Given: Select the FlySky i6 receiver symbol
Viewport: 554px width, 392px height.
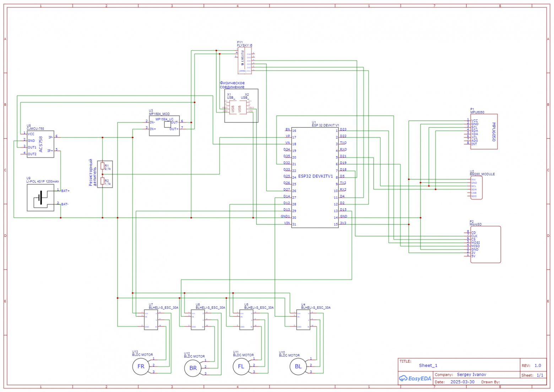Looking at the screenshot, I should pos(245,61).
